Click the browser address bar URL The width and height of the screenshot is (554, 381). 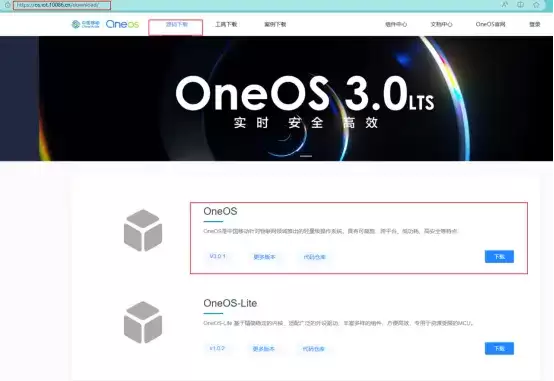(x=58, y=5)
